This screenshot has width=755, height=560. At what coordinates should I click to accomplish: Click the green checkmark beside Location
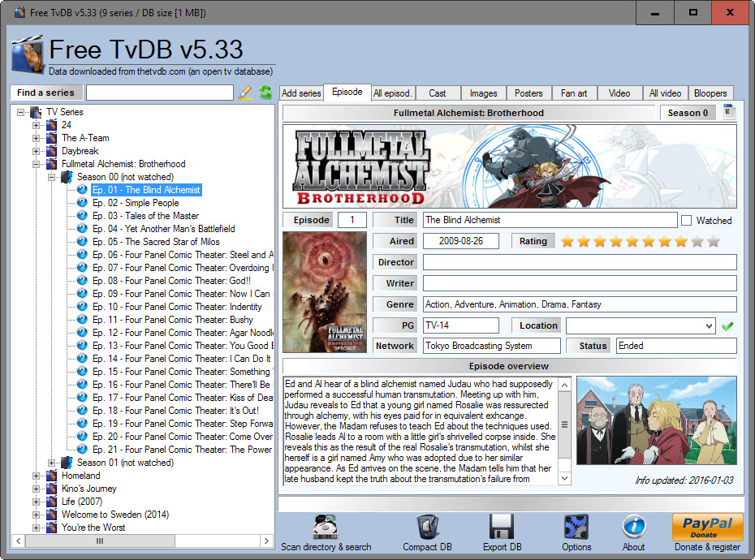[x=727, y=326]
